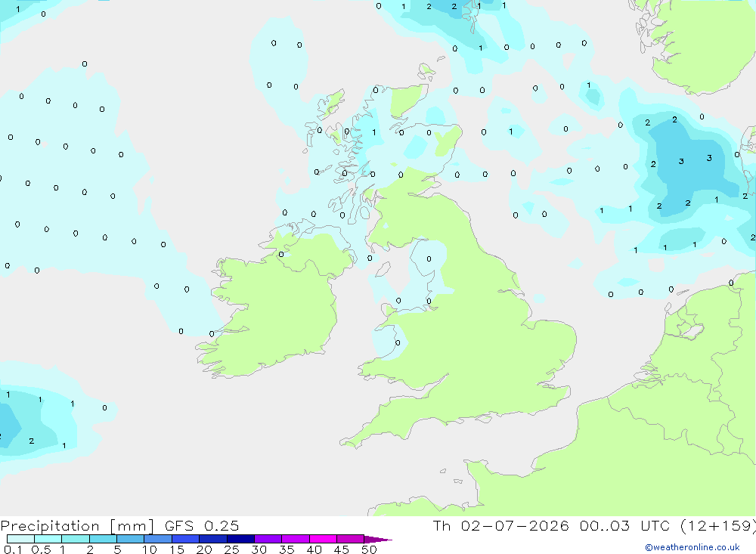This screenshot has height=554, width=756.
Task: Click the 2–5 mm legend color swatch
Action: pos(103,539)
